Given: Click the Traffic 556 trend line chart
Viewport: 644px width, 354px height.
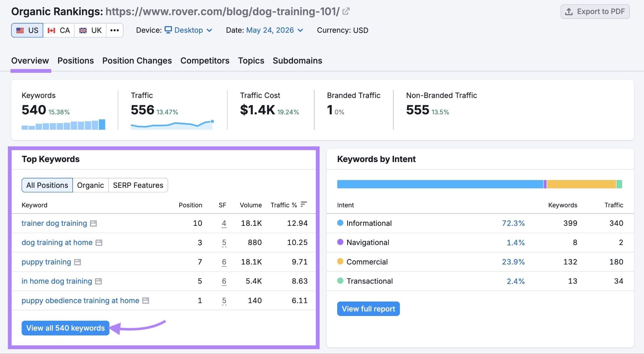Looking at the screenshot, I should pos(172,125).
